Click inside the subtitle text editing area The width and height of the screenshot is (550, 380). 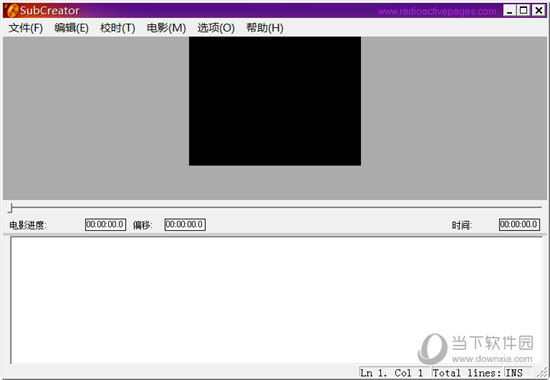[276, 300]
